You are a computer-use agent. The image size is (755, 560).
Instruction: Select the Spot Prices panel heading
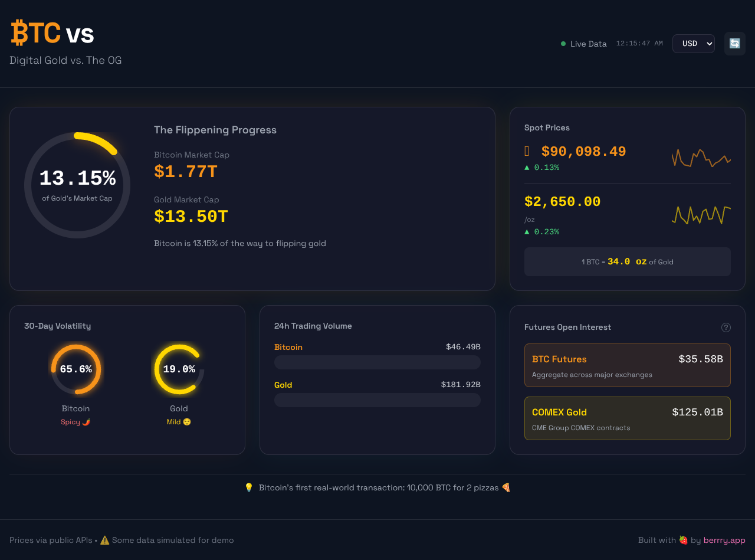[547, 127]
